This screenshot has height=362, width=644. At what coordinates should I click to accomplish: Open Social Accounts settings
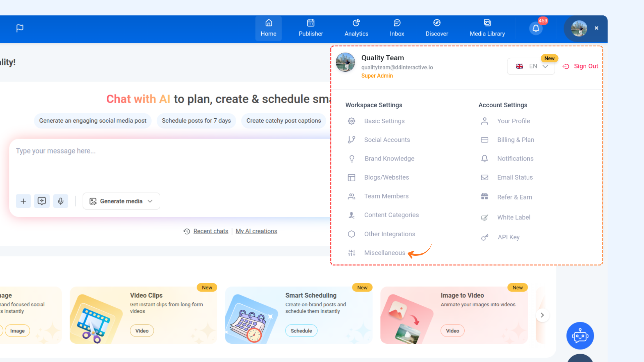(387, 140)
